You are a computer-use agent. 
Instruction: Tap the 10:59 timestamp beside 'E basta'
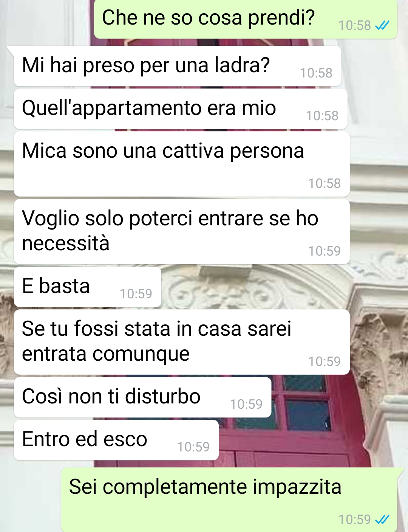pyautogui.click(x=136, y=294)
